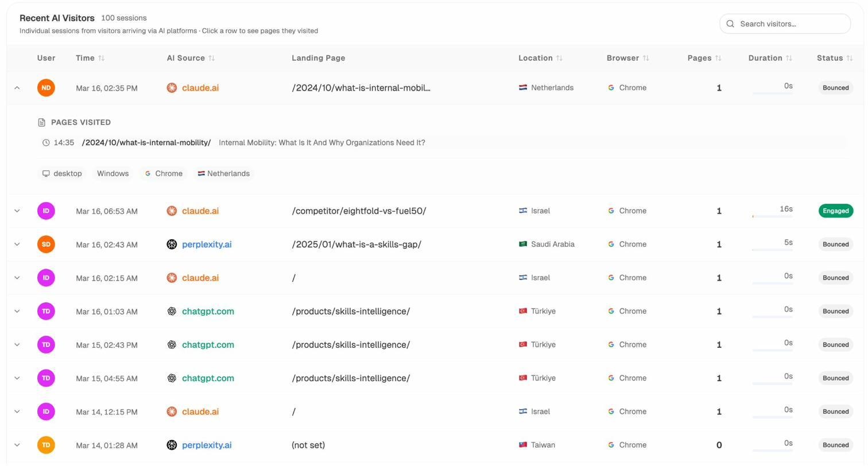868x466 pixels.
Task: Click the Chrome browser icon on the Israel Engaged row
Action: (x=611, y=211)
